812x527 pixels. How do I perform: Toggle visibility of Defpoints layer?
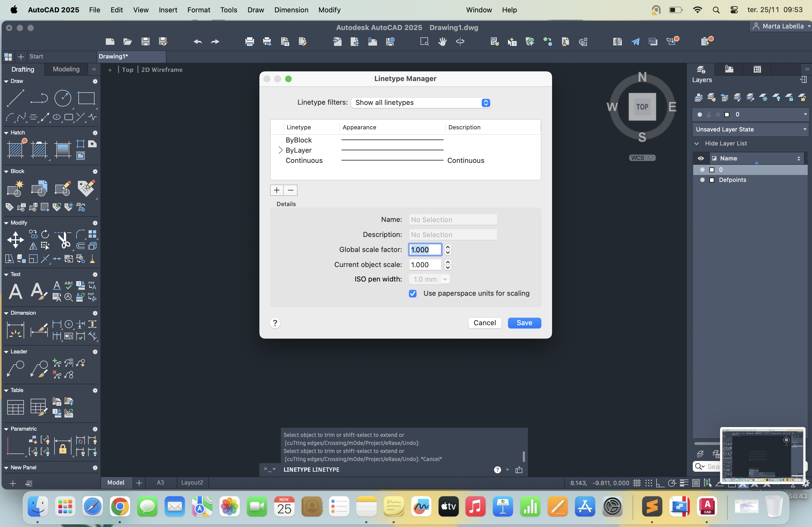coord(702,180)
